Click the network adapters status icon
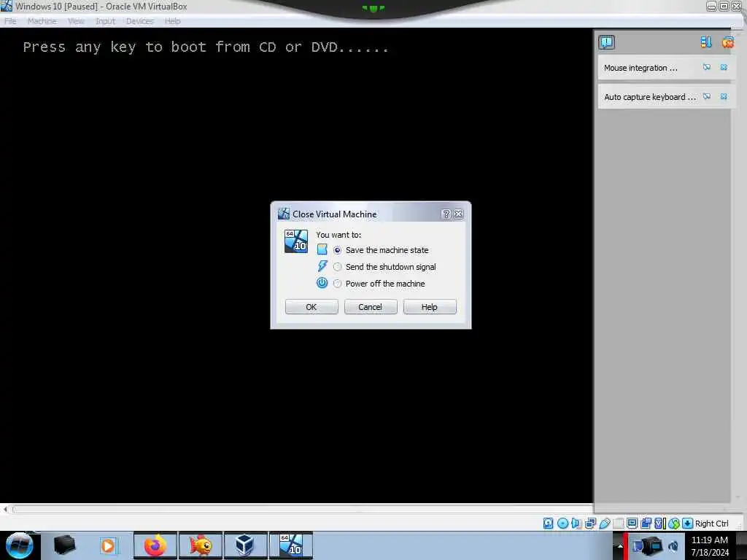The image size is (747, 560). pos(590,524)
